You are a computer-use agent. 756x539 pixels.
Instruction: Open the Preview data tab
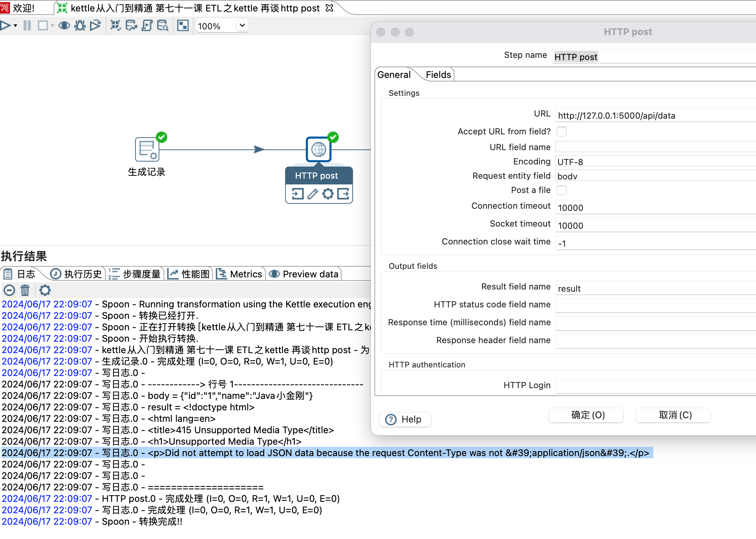click(304, 274)
